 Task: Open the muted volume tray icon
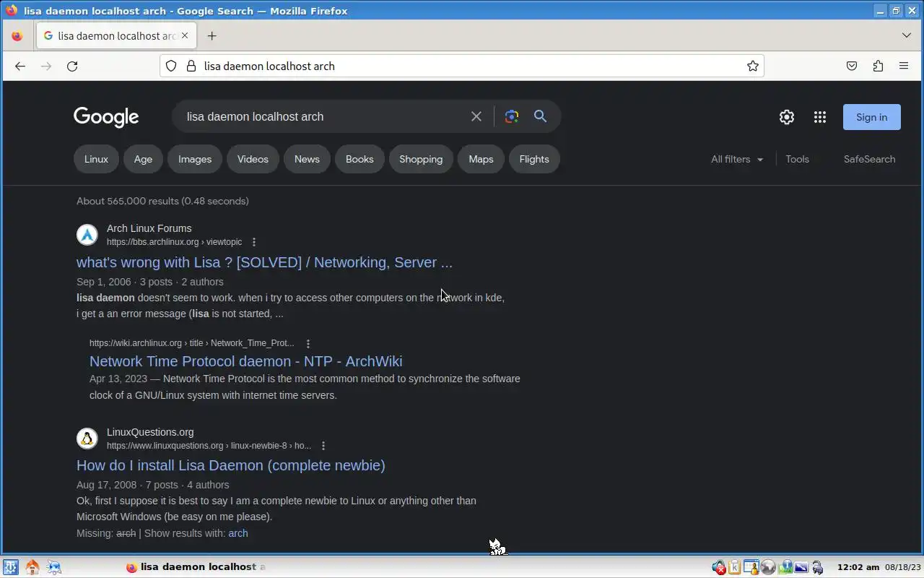718,567
